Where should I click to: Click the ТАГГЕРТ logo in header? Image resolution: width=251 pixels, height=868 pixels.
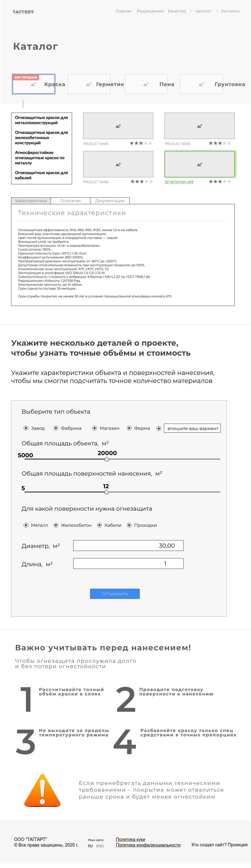[23, 12]
